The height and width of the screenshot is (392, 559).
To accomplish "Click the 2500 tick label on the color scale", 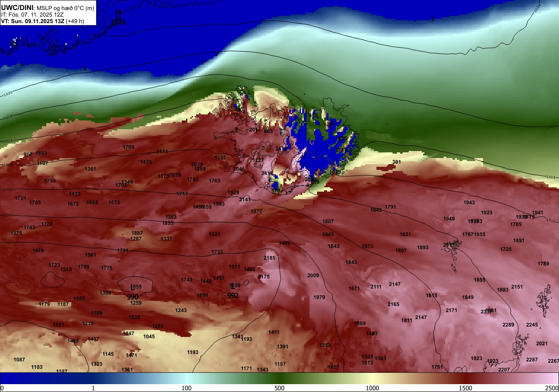I will coord(552,388).
